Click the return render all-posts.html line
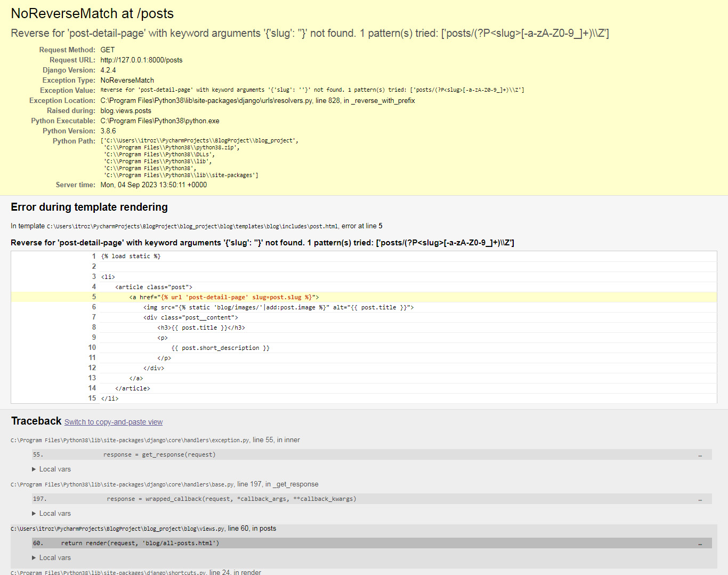The width and height of the screenshot is (728, 575). 140,544
